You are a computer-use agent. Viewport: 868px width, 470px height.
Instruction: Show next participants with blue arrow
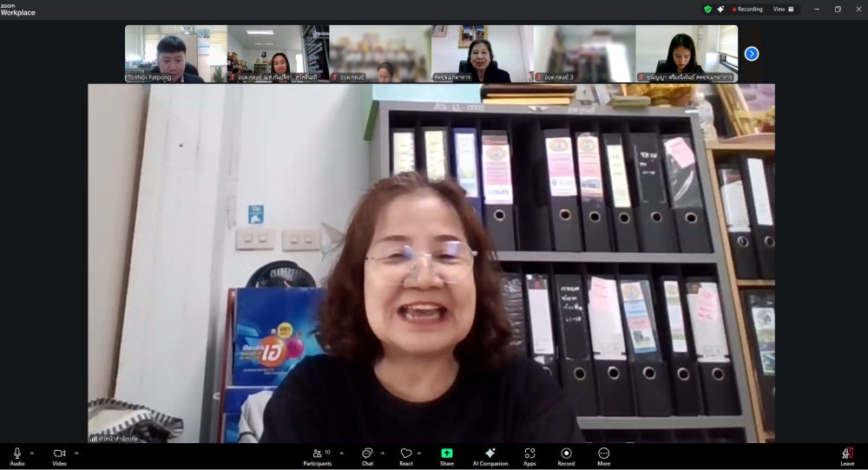point(752,54)
